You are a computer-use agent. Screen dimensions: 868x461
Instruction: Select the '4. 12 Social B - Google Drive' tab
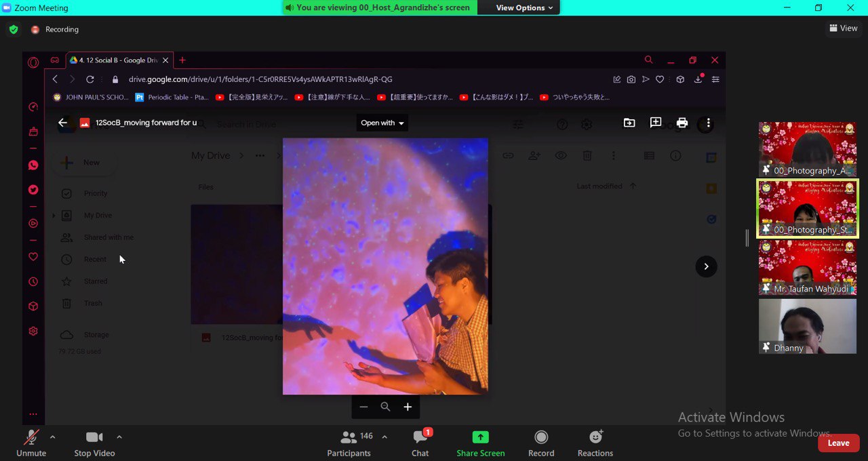[119, 60]
